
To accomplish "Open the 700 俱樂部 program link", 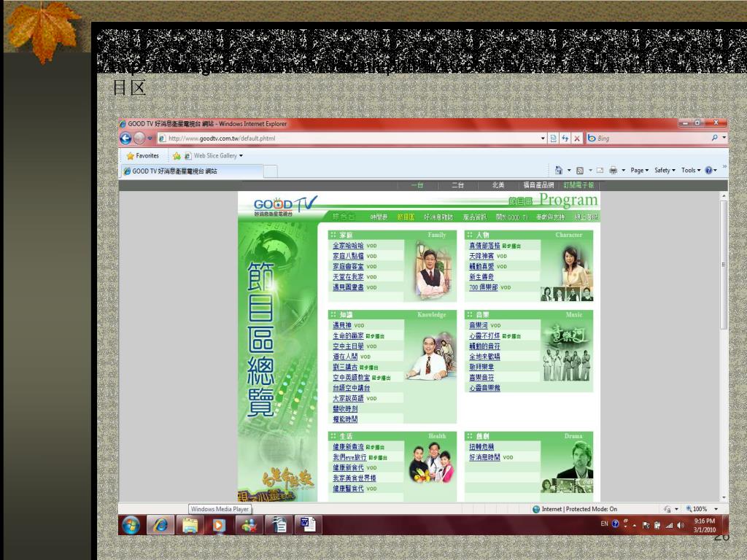I will tap(483, 287).
